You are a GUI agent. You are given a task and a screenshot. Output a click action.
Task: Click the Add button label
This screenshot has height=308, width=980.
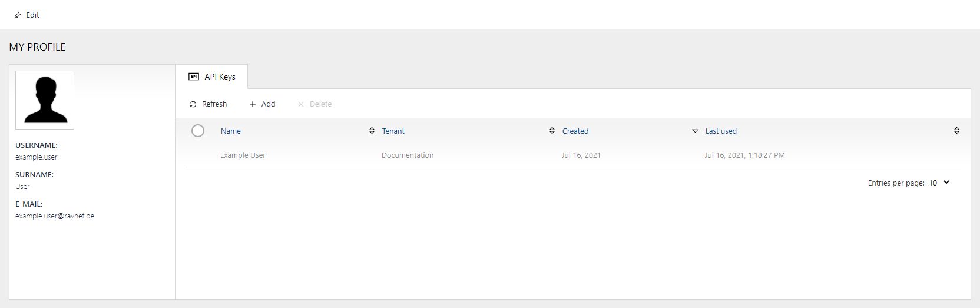coord(268,104)
